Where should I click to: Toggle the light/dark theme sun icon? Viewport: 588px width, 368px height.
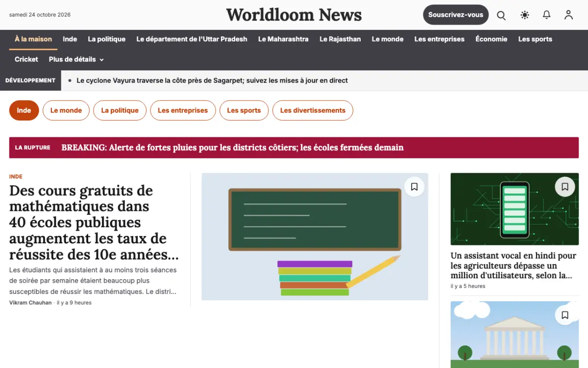pos(525,15)
